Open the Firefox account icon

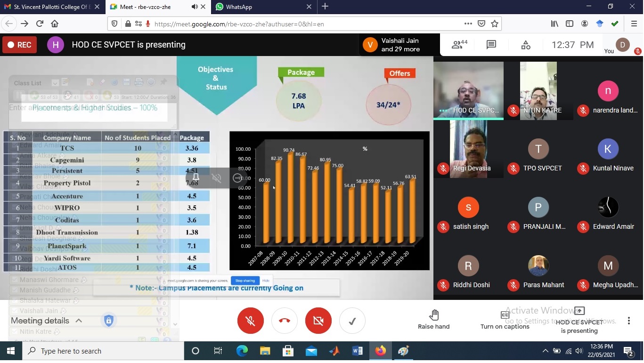pos(585,24)
